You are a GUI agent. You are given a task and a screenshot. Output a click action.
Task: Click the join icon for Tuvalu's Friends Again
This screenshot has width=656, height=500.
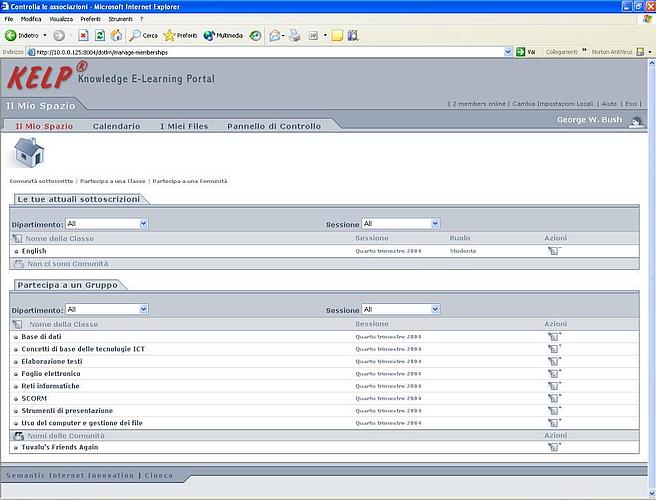(553, 447)
